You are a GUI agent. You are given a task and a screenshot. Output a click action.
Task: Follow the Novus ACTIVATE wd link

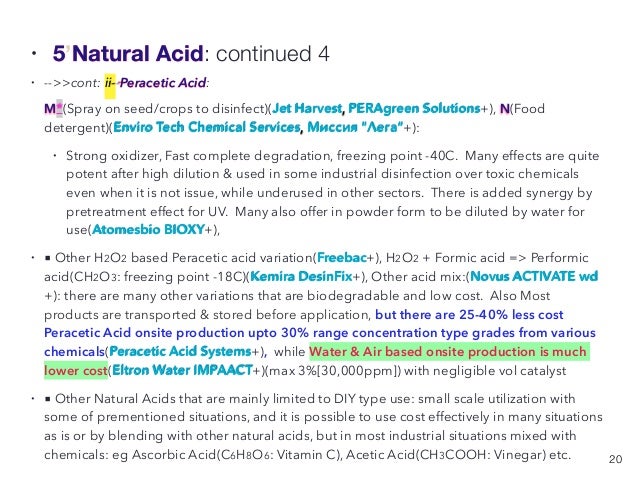tap(534, 277)
